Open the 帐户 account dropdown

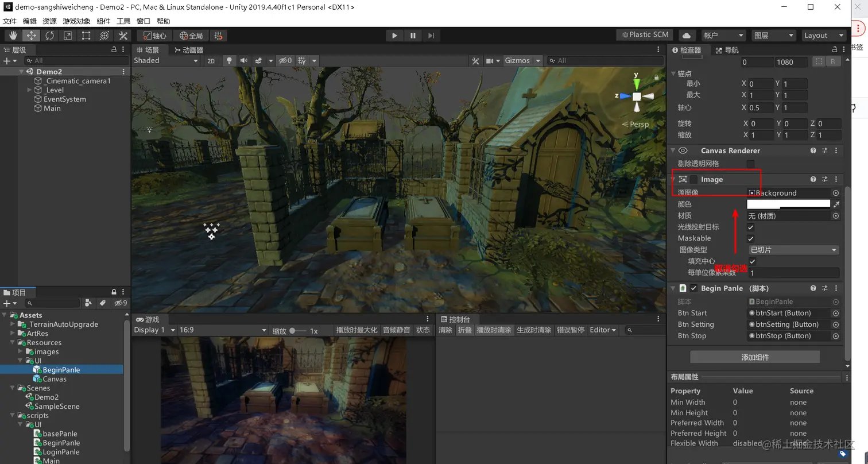click(x=723, y=36)
